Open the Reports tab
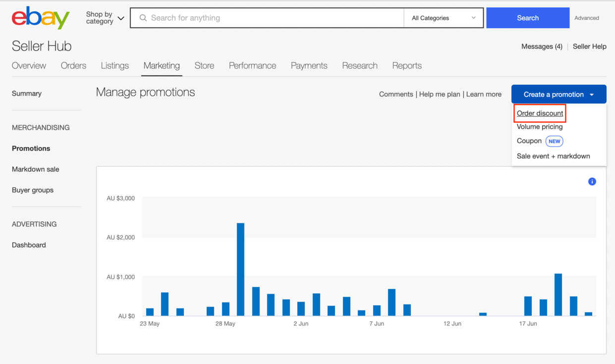Screen dimensions: 615x364 [407, 65]
